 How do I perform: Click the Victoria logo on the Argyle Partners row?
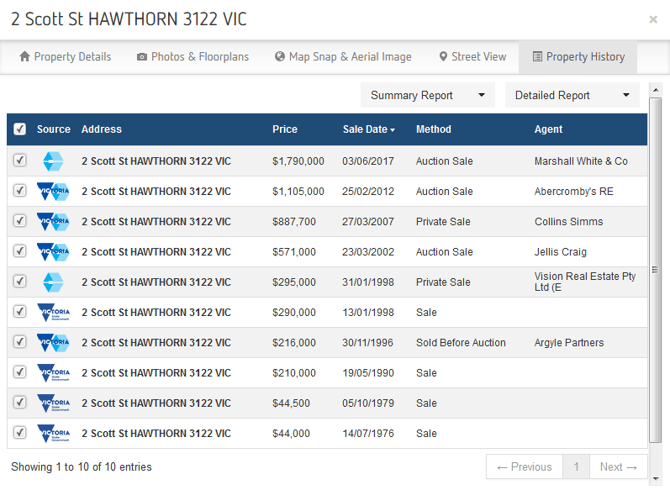click(53, 343)
